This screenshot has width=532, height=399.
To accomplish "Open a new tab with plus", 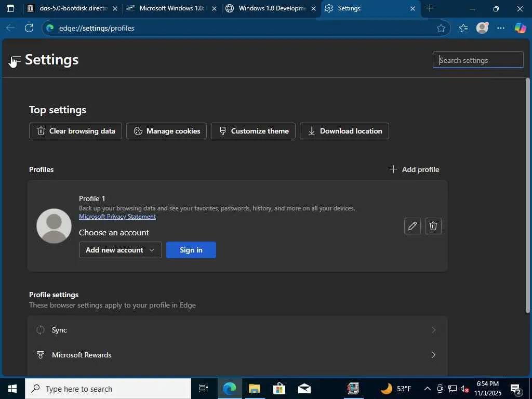I will 430,8.
